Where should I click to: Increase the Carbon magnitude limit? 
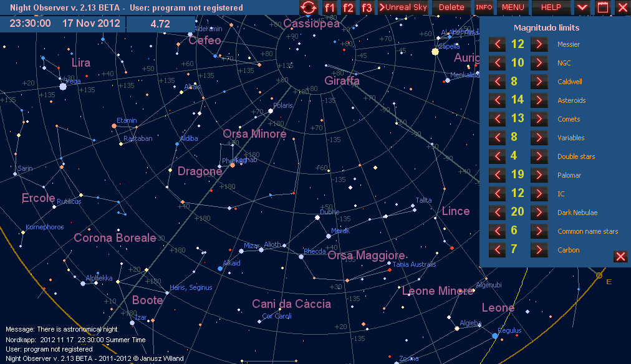(539, 250)
